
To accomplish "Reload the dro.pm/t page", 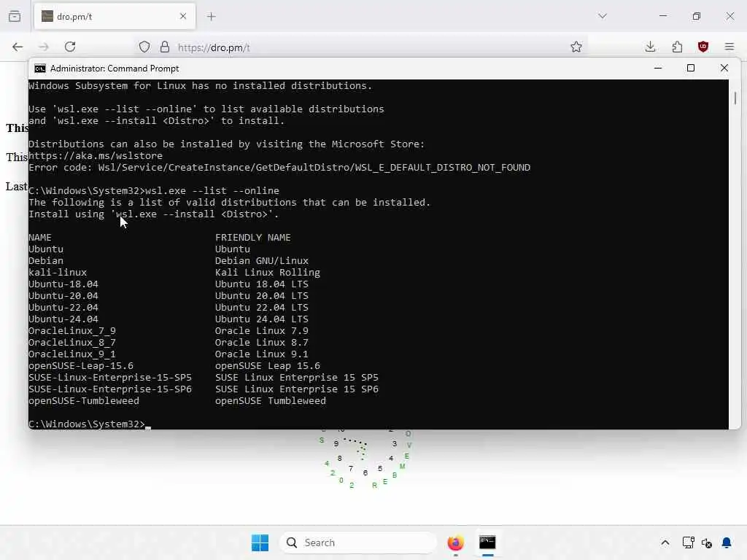I will click(70, 47).
